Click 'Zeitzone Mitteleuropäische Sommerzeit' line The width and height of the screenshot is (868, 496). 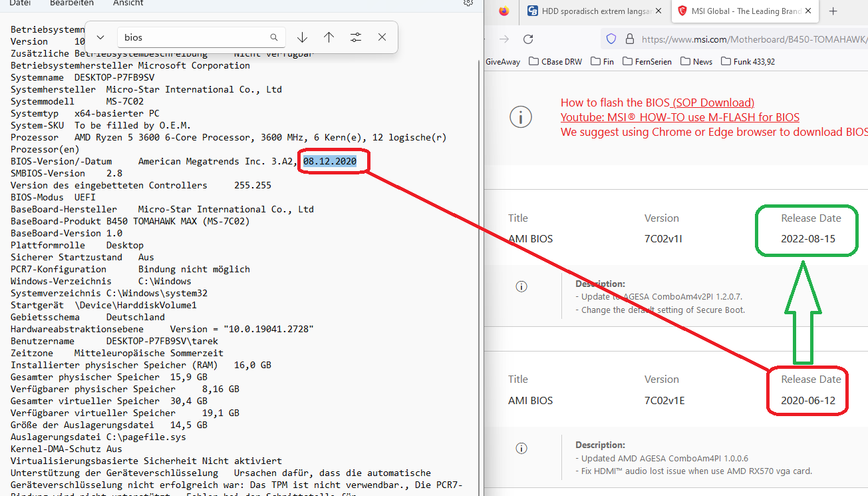tap(117, 353)
